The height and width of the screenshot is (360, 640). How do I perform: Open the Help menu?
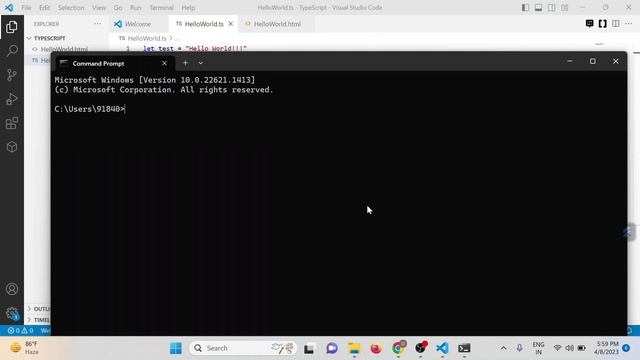click(x=188, y=8)
